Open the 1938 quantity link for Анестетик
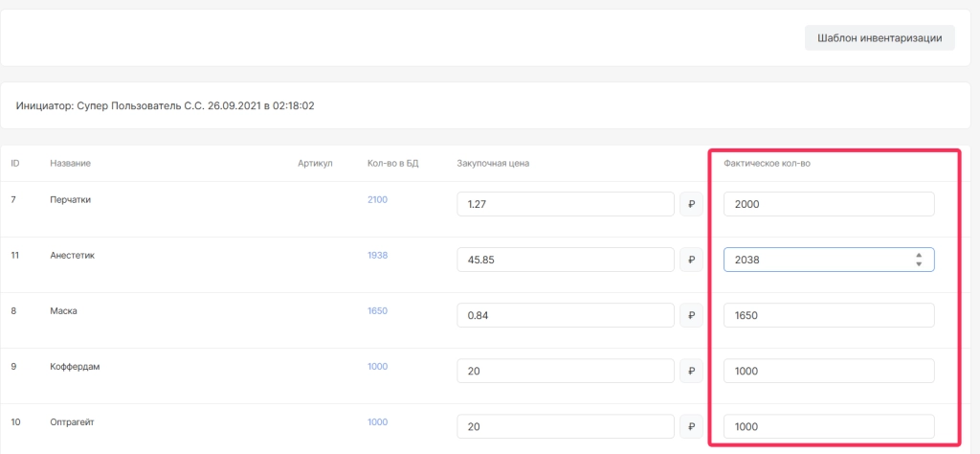 [377, 255]
